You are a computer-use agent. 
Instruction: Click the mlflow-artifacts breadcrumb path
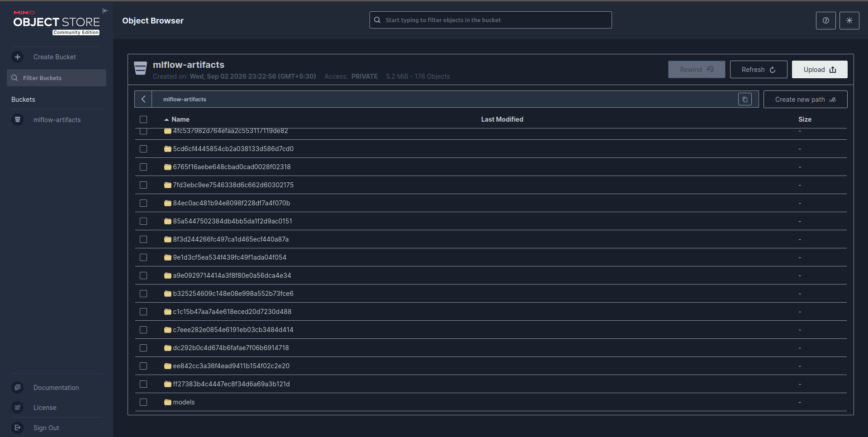click(185, 100)
